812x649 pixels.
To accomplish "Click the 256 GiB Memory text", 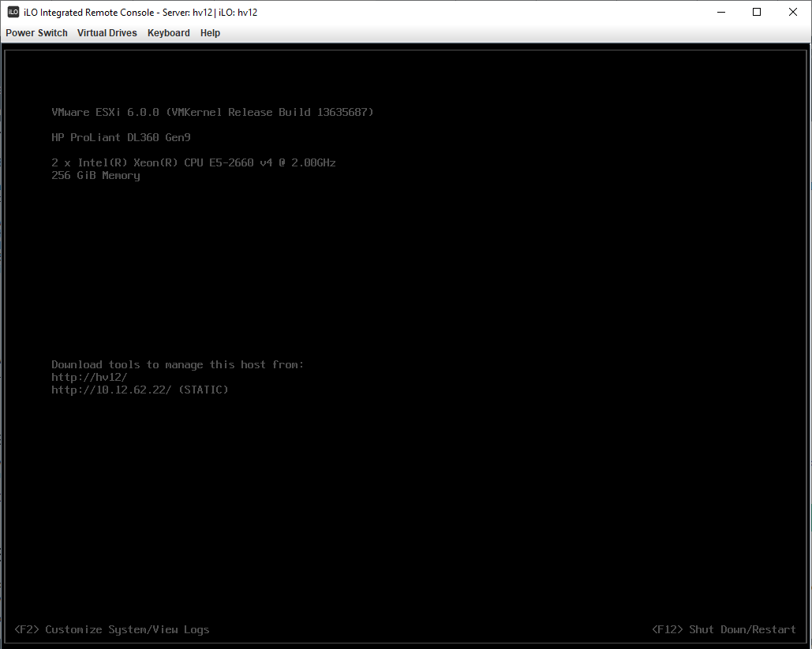I will click(95, 175).
